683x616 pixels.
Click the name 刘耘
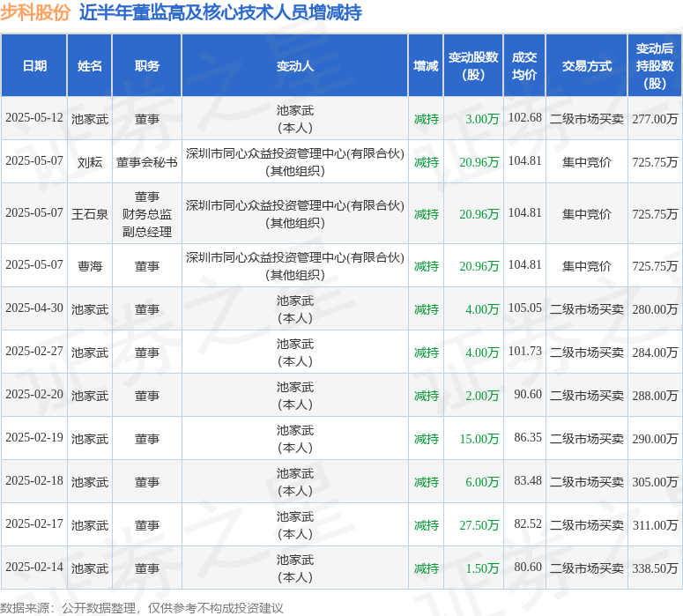[90, 162]
